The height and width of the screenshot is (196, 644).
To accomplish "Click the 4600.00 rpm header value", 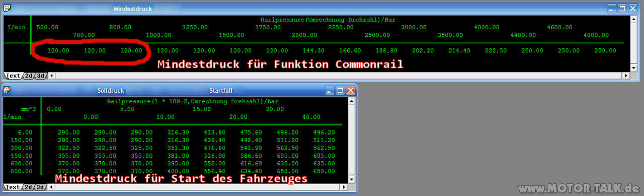I will [x=559, y=28].
